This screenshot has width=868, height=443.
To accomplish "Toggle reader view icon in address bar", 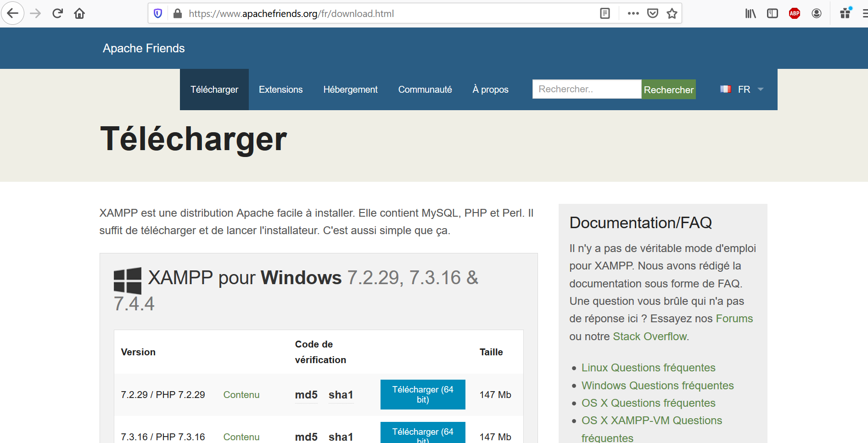I will [x=605, y=13].
